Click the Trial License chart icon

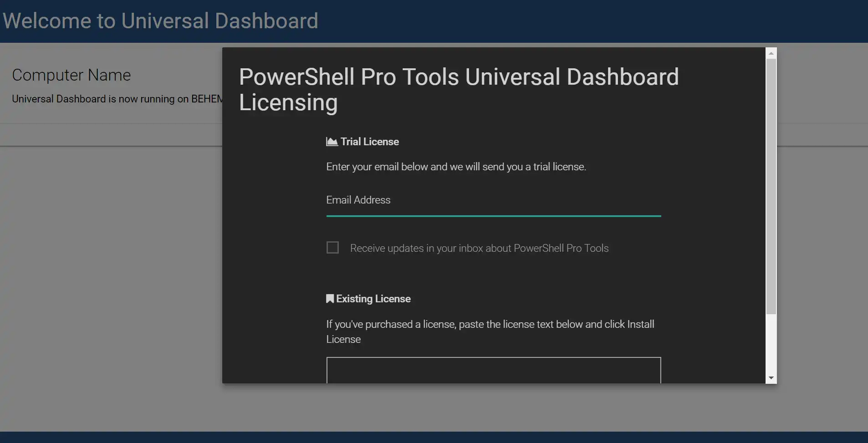pos(332,142)
